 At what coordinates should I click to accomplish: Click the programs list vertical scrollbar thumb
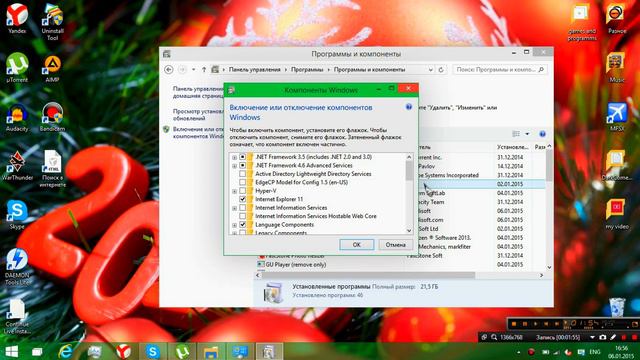(549, 165)
